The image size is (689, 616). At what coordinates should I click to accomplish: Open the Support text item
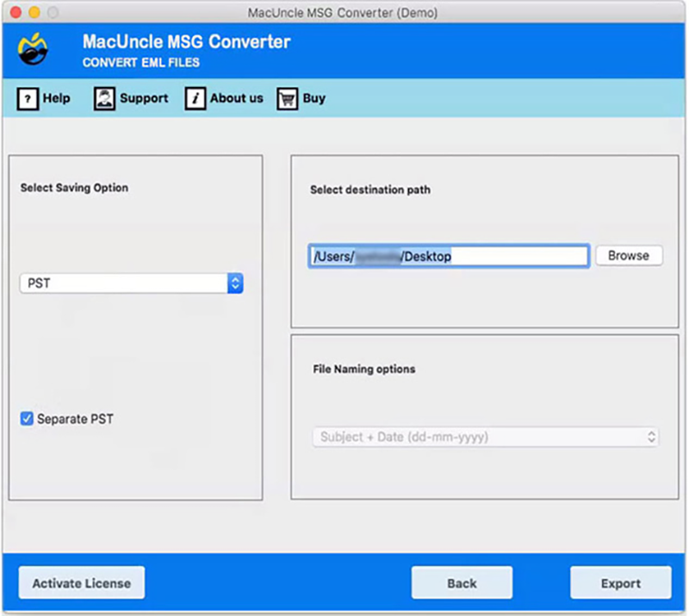tap(144, 98)
